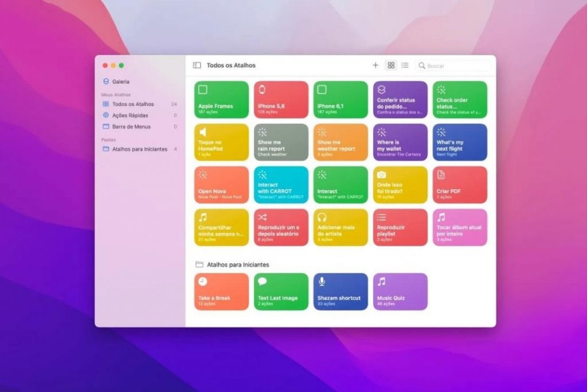Switch to list view of shortcuts
The height and width of the screenshot is (392, 587).
click(x=405, y=65)
